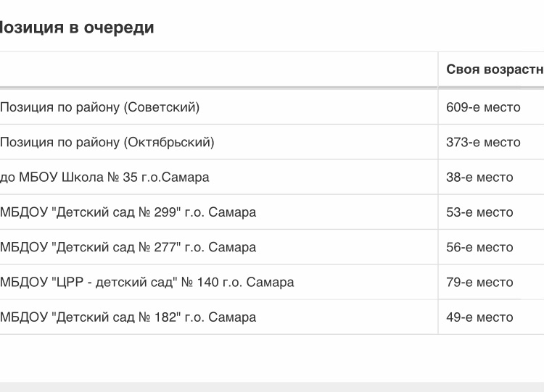Viewport: 544px width, 392px height.
Task: Click the "373-е место" cell
Action: [483, 142]
